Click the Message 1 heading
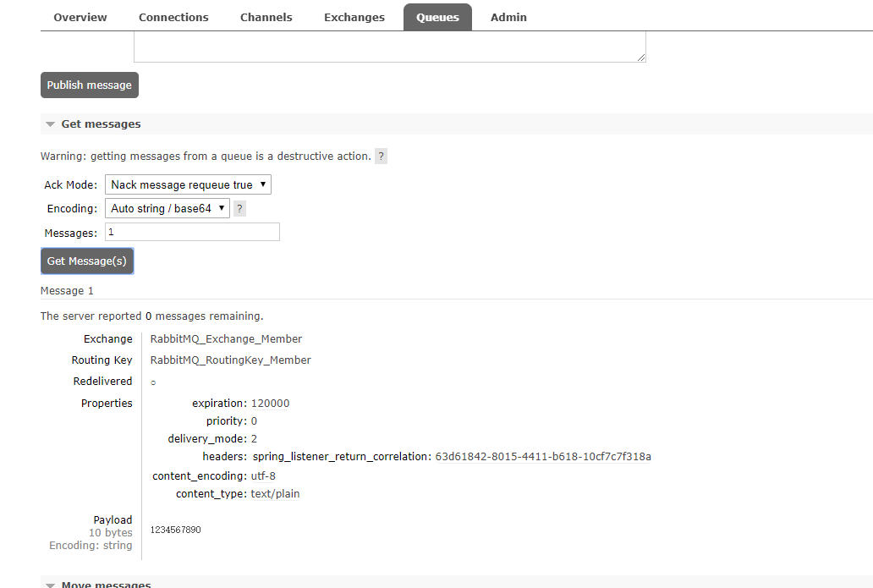 67,291
